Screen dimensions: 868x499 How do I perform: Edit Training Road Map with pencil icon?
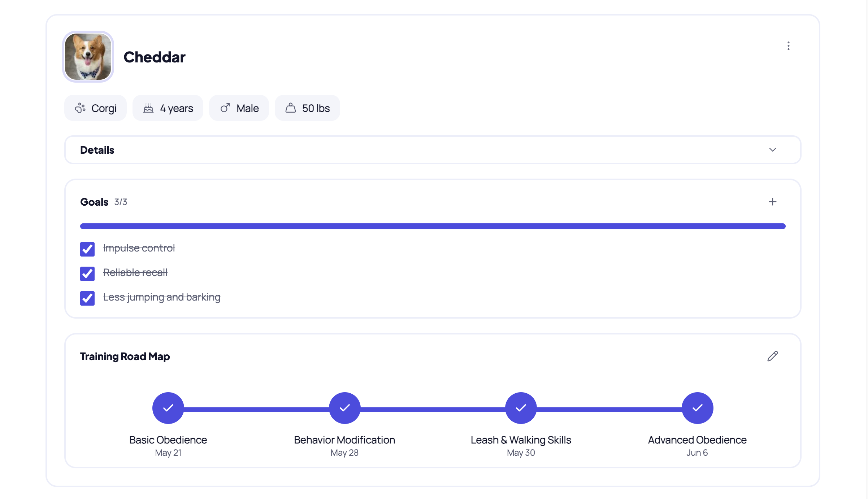pos(772,356)
